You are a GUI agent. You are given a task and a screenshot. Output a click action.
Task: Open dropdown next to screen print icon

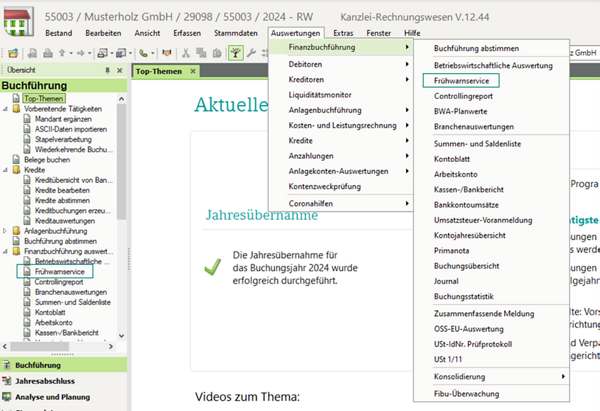click(x=111, y=53)
